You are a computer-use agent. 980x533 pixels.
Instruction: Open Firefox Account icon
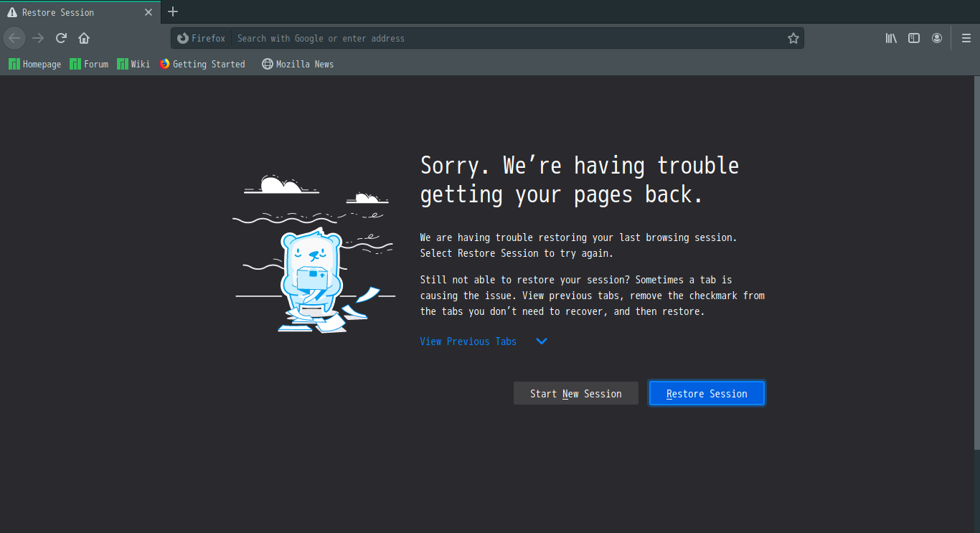[x=937, y=38]
